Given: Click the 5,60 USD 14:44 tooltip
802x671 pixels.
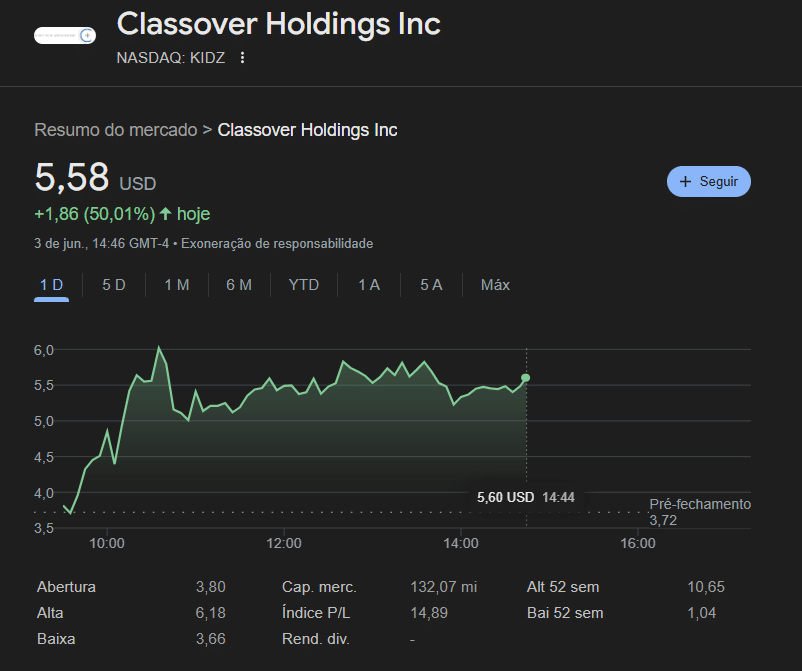Looking at the screenshot, I should (x=525, y=497).
